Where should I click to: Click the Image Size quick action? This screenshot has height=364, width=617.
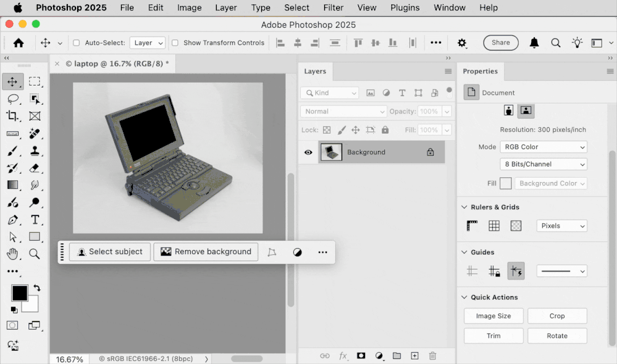pyautogui.click(x=493, y=316)
